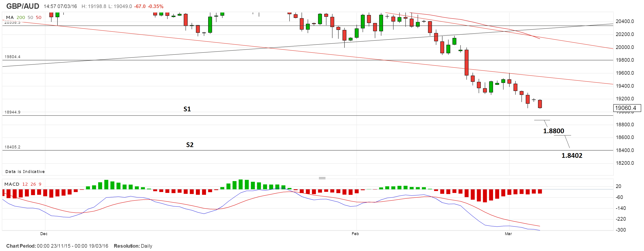Click the MACD 12 parameter value
The width and height of the screenshot is (644, 251).
click(25, 184)
